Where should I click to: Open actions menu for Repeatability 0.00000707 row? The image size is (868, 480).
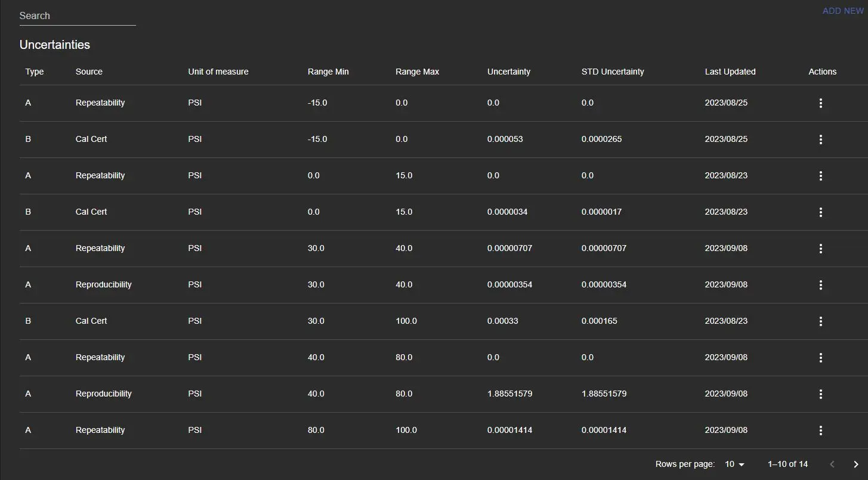[x=821, y=249]
